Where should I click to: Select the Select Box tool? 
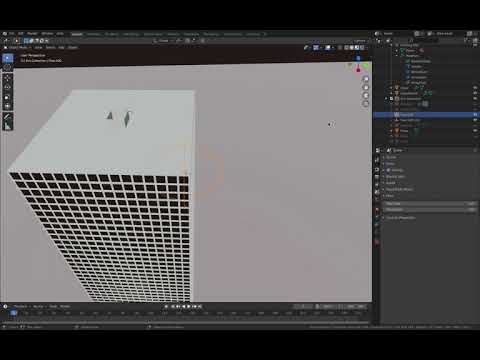click(8, 59)
